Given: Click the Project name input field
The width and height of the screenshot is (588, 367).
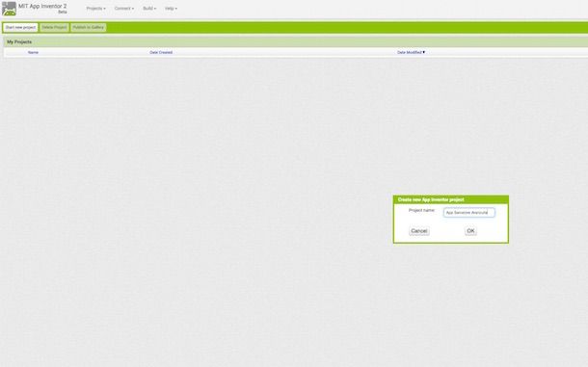Looking at the screenshot, I should coord(469,213).
